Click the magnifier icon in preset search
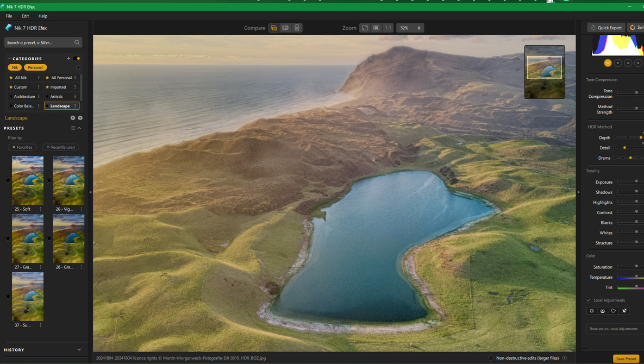The width and height of the screenshot is (644, 364). [x=77, y=42]
